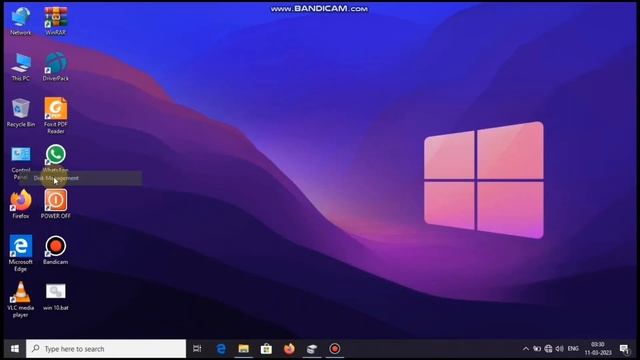Select the Firefox desktop shortcut
This screenshot has height=360, width=640.
(21, 204)
